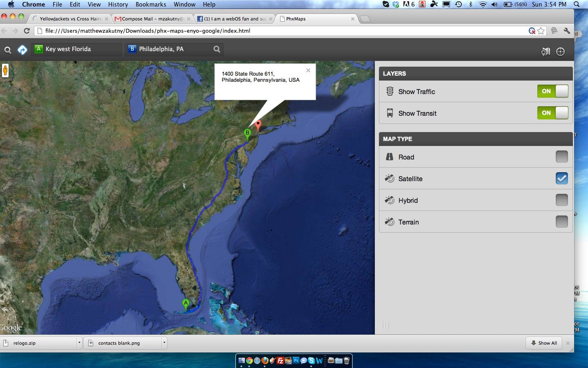Bookmark page with the star icon

tap(541, 31)
